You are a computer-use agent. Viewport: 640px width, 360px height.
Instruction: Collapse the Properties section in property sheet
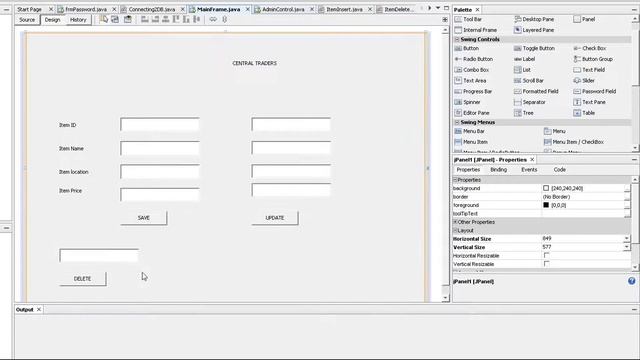456,180
